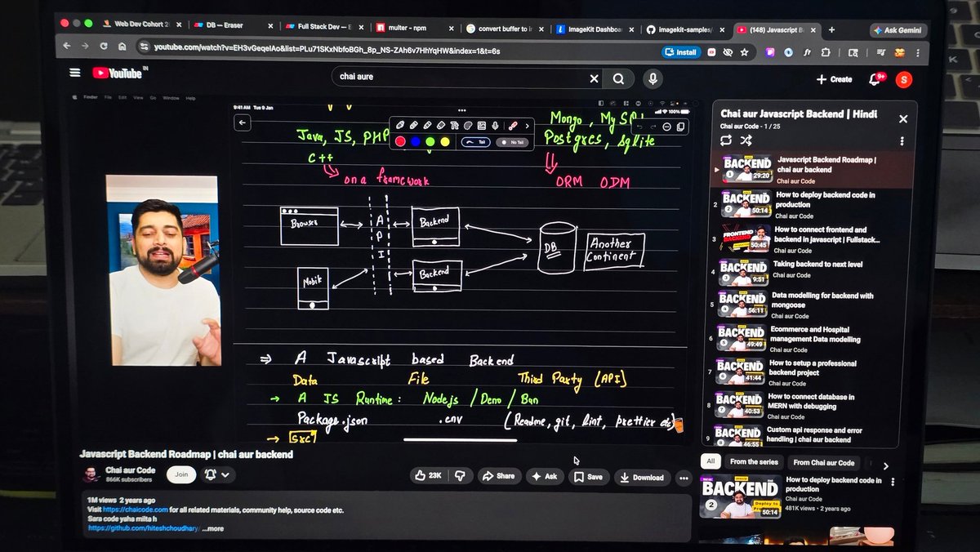This screenshot has height=552, width=980.
Task: Play How to connect frontend and backend item
Action: 805,238
